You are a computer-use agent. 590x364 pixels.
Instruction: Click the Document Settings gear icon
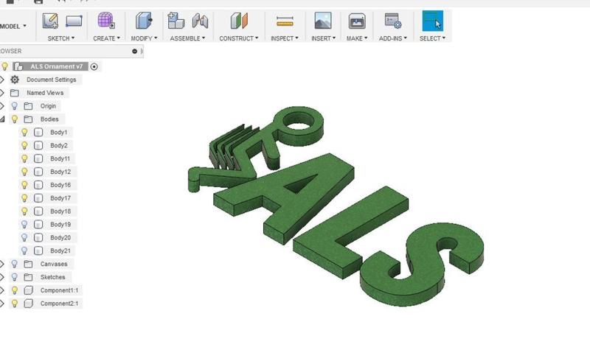point(15,80)
